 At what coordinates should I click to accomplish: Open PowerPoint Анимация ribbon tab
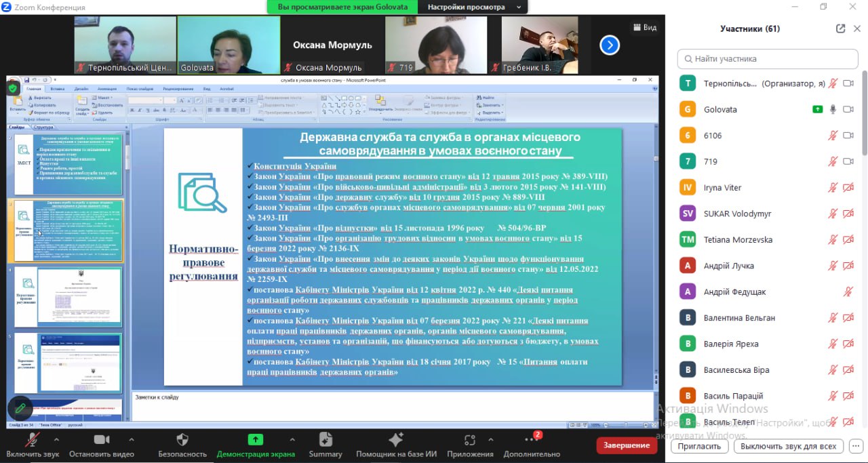pos(107,89)
